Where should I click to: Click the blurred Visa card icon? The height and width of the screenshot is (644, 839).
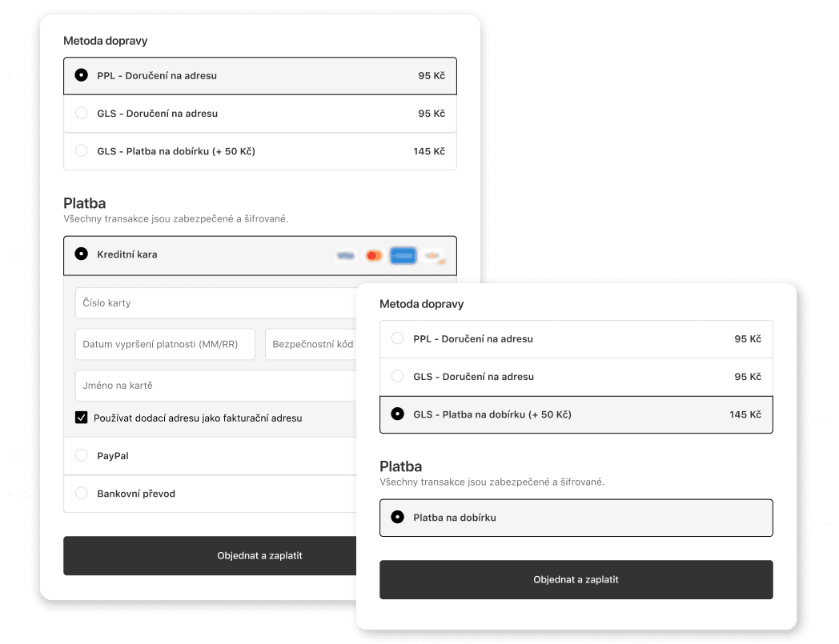346,256
